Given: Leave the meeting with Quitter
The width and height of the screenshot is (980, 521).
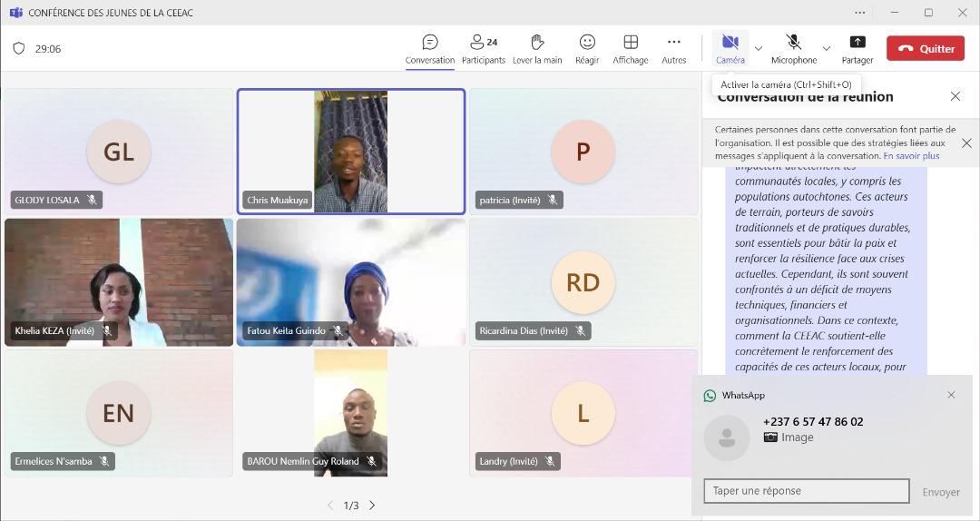Looking at the screenshot, I should (x=925, y=49).
